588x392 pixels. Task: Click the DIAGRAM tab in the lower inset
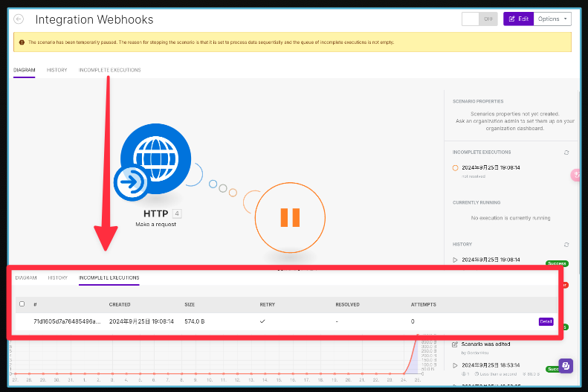coord(26,278)
